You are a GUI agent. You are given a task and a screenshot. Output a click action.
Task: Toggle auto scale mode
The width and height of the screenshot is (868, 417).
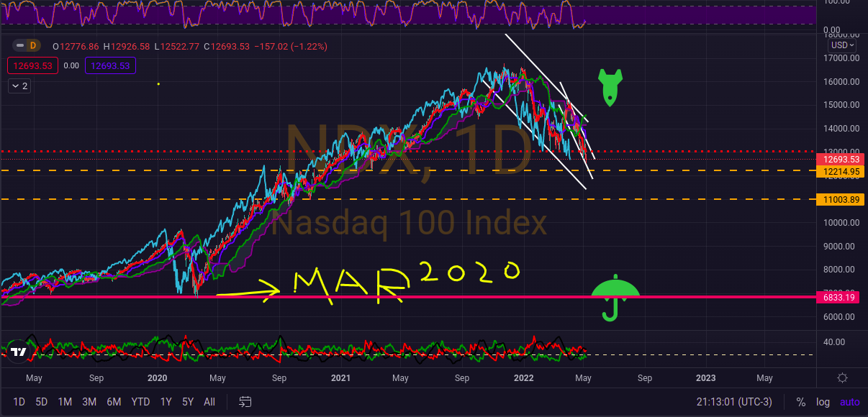tap(850, 402)
